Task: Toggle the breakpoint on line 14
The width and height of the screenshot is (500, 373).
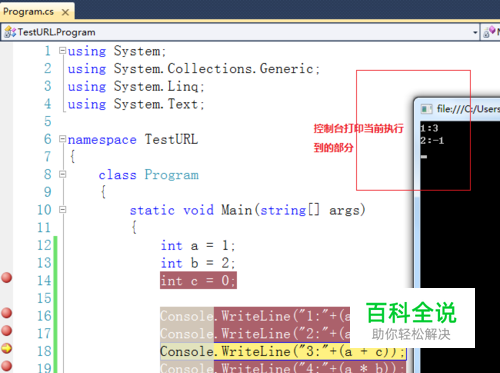Action: click(x=7, y=278)
